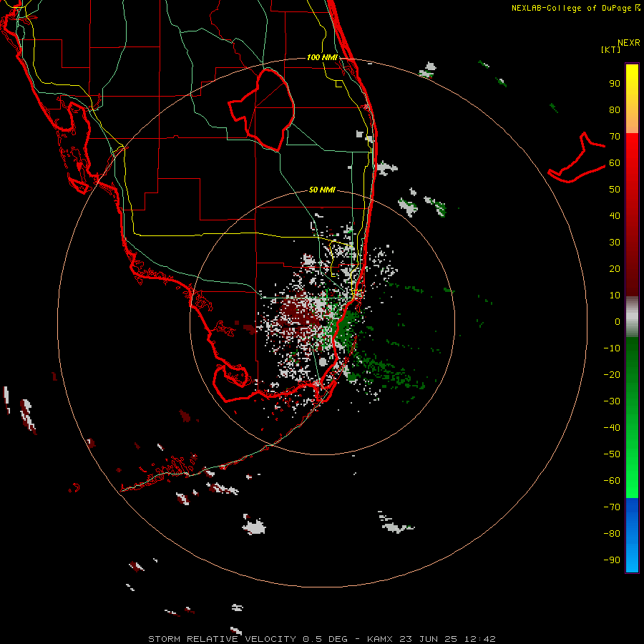Click the 10 value on velocity scale
Viewport: 644px width, 644px height.
[x=615, y=296]
